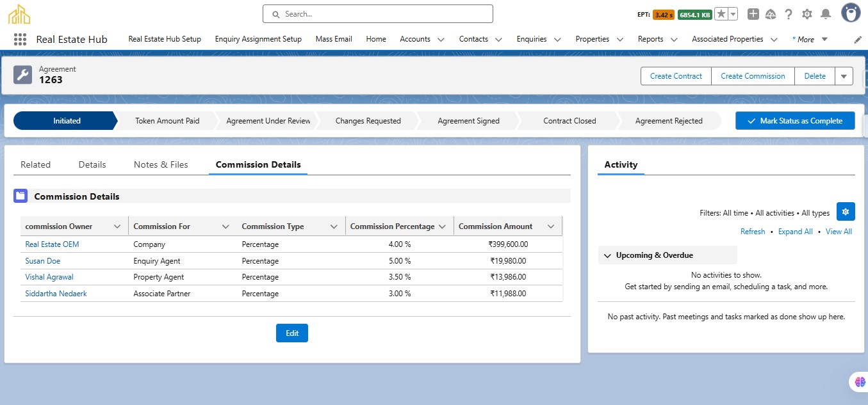Click the user profile avatar
868x405 pixels.
851,13
